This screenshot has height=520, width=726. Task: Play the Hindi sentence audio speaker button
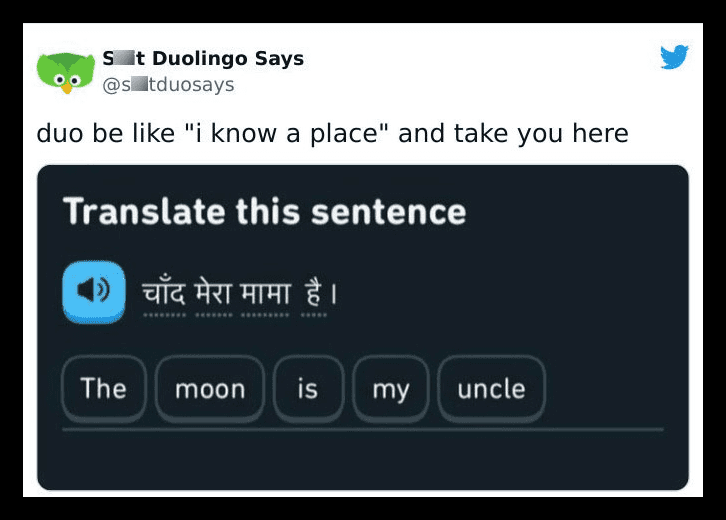[x=94, y=292]
